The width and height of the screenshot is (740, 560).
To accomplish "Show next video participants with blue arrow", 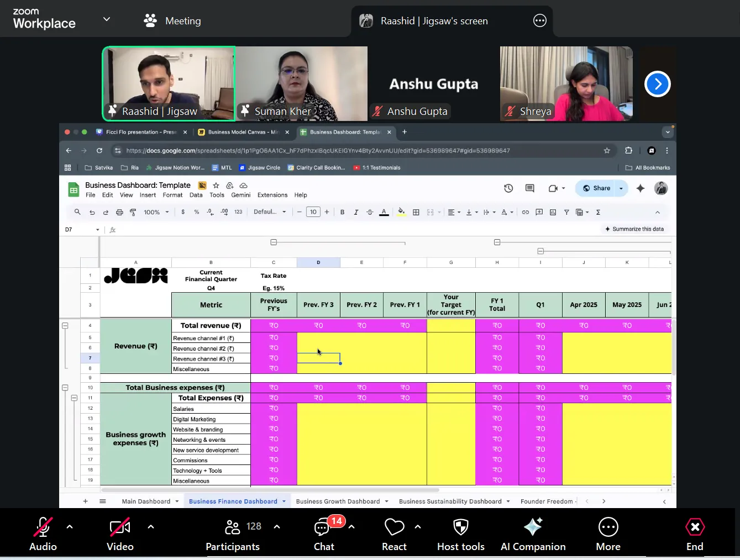I will click(x=657, y=84).
